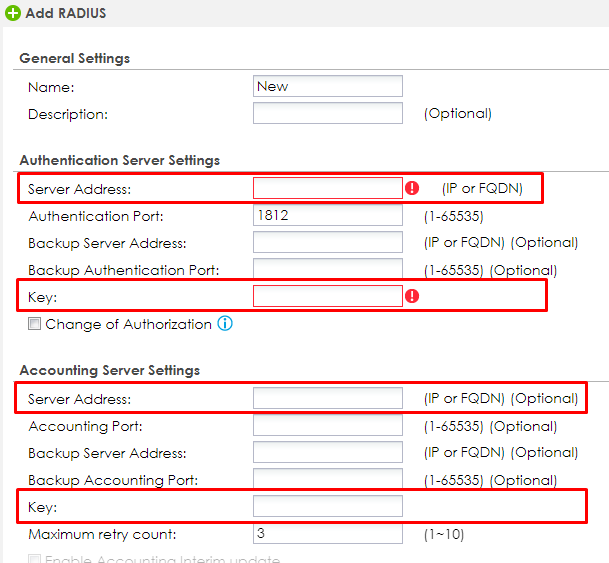Click the error icon next to Authentication Server Address
609x563 pixels.
tap(412, 188)
